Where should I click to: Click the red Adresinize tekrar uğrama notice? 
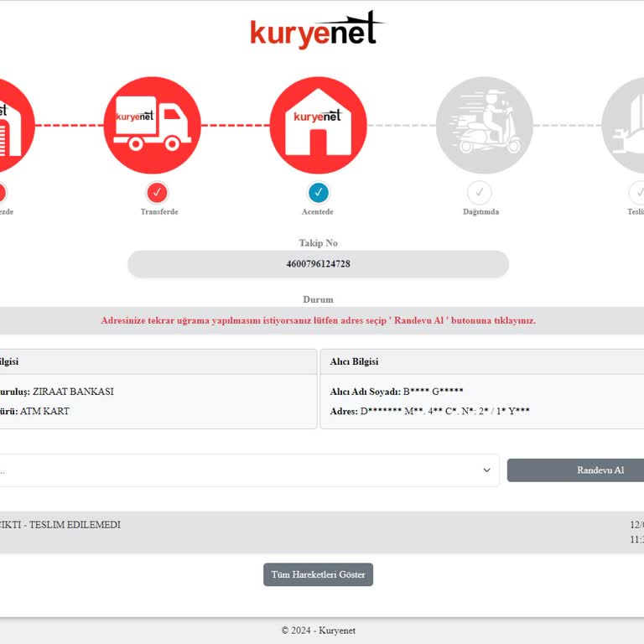pos(319,320)
